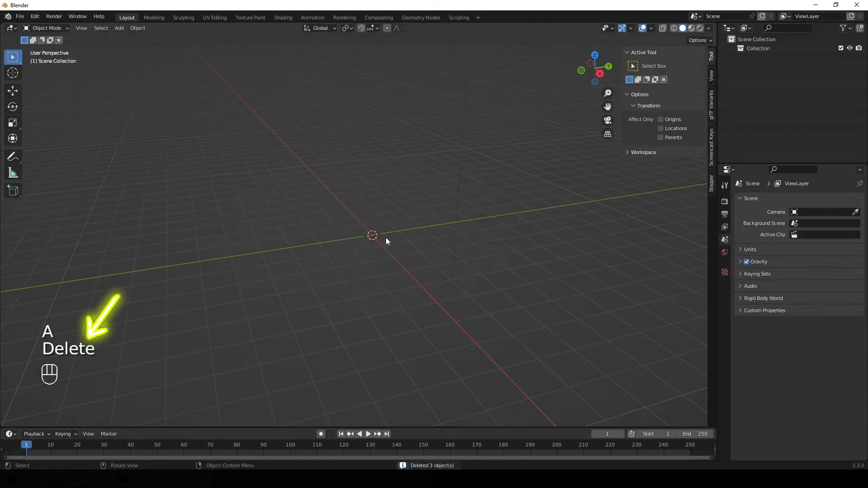Select the Rotate tool

click(x=13, y=107)
